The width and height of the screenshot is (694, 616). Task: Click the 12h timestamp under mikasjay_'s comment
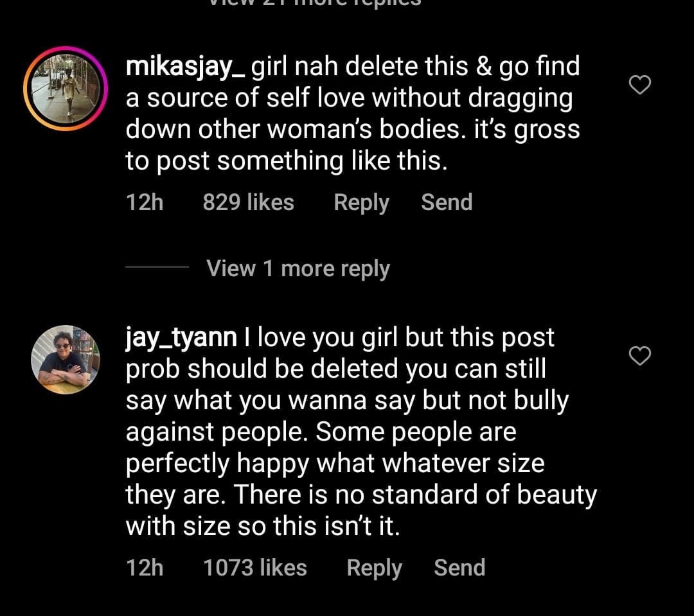click(x=145, y=202)
